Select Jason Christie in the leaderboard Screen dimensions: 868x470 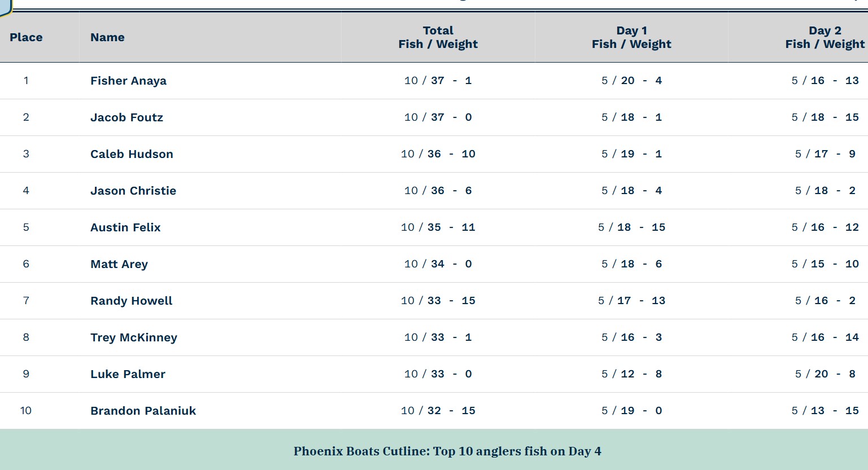(x=133, y=191)
